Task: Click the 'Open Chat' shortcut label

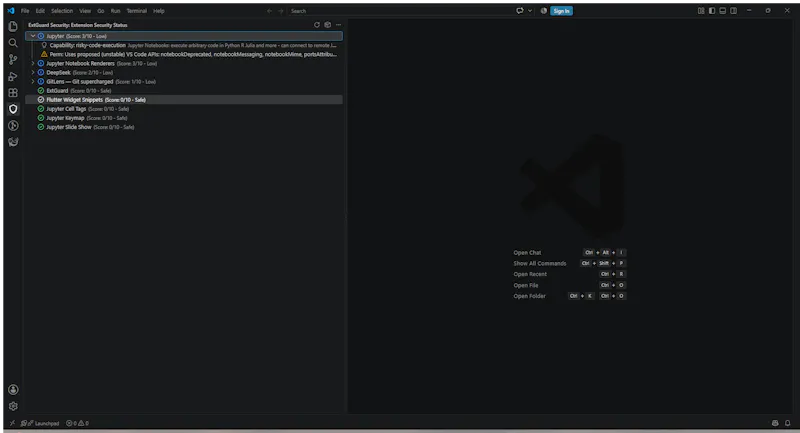Action: pyautogui.click(x=527, y=252)
